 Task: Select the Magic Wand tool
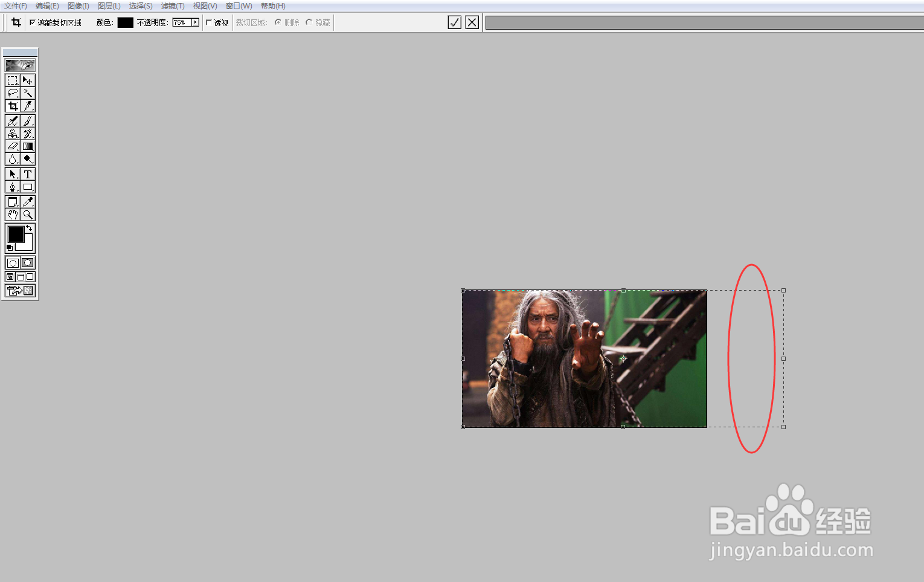pos(28,93)
